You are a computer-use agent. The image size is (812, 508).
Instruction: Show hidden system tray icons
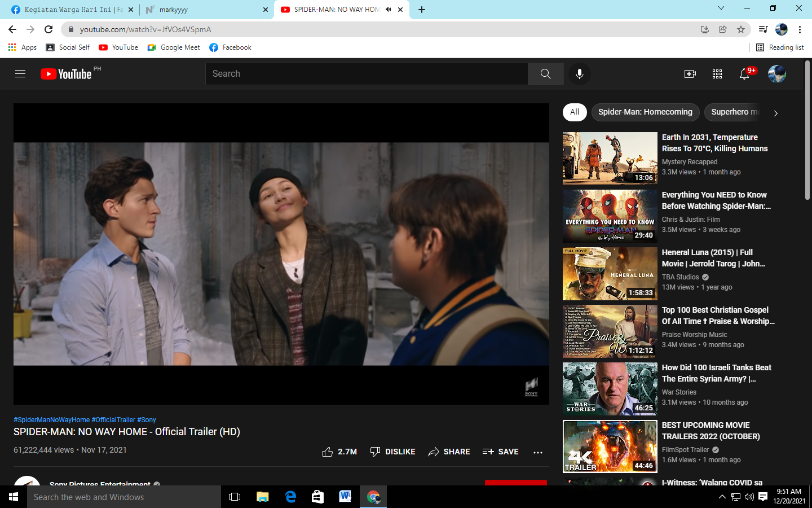[x=722, y=497]
